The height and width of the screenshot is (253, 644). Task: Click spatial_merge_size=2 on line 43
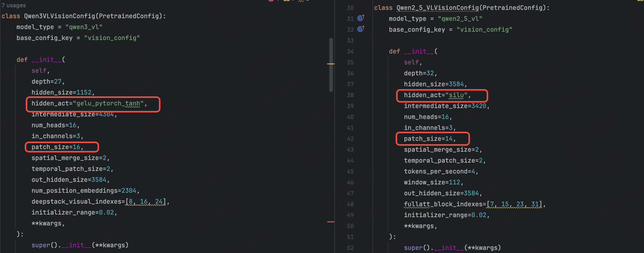point(441,150)
